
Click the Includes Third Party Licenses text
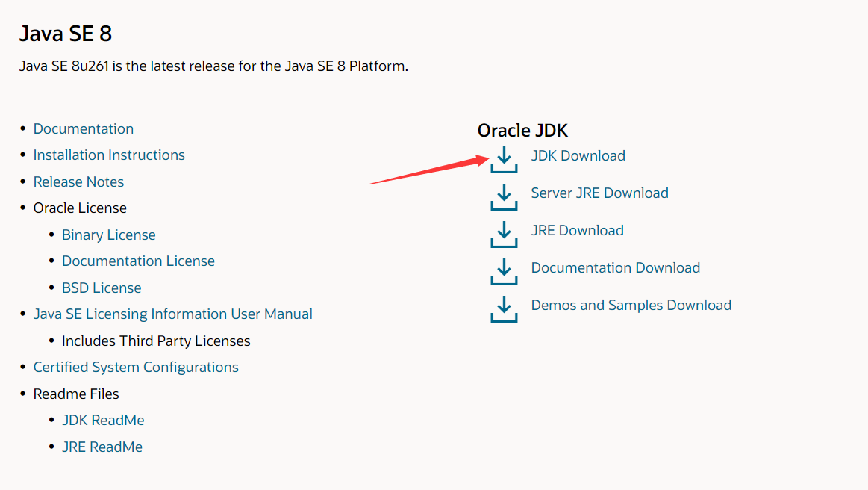click(x=156, y=341)
